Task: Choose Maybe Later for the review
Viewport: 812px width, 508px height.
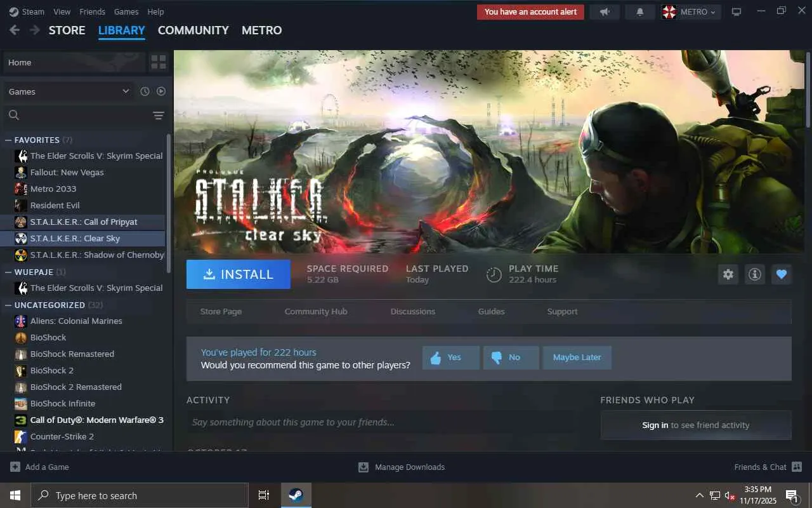Action: coord(577,358)
